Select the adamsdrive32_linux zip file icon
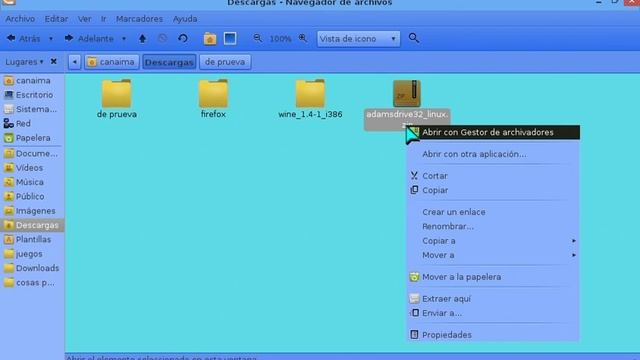 pyautogui.click(x=407, y=93)
